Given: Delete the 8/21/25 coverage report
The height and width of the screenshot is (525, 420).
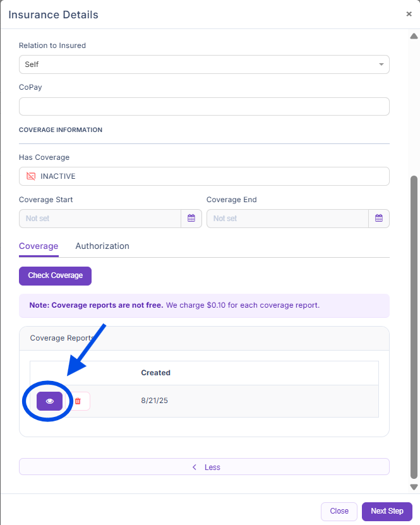Looking at the screenshot, I should pyautogui.click(x=78, y=401).
